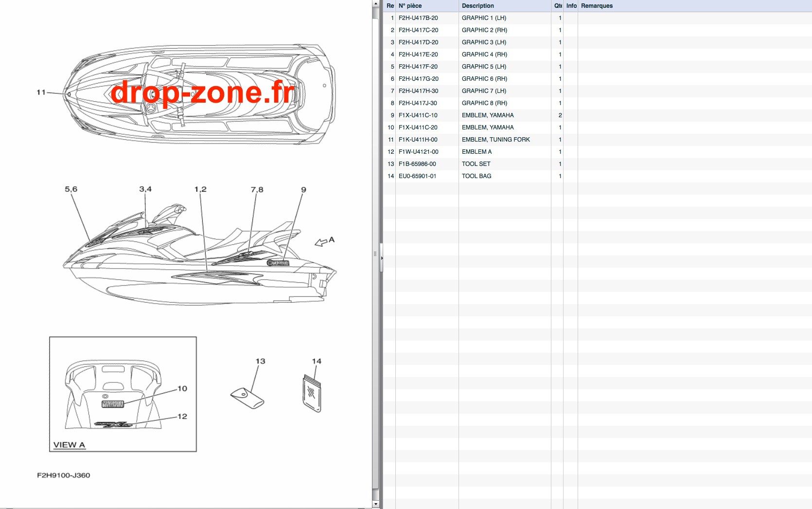
Task: Select part number F2H-U417H-30
Action: (418, 91)
